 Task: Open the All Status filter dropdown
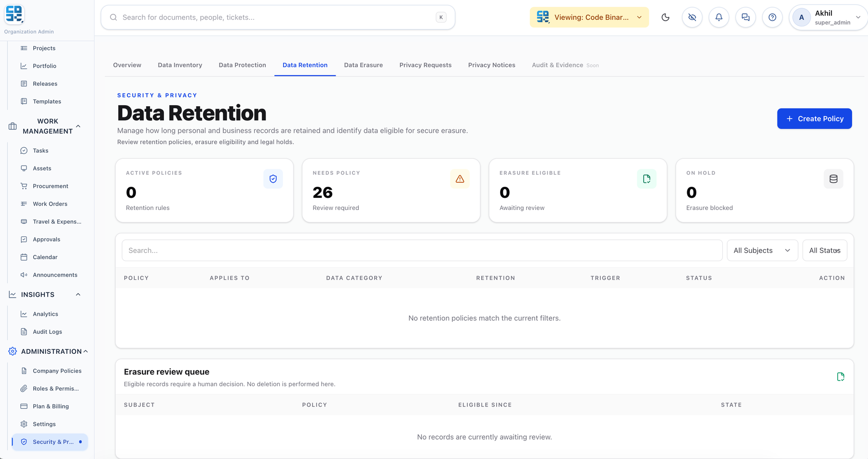[825, 250]
